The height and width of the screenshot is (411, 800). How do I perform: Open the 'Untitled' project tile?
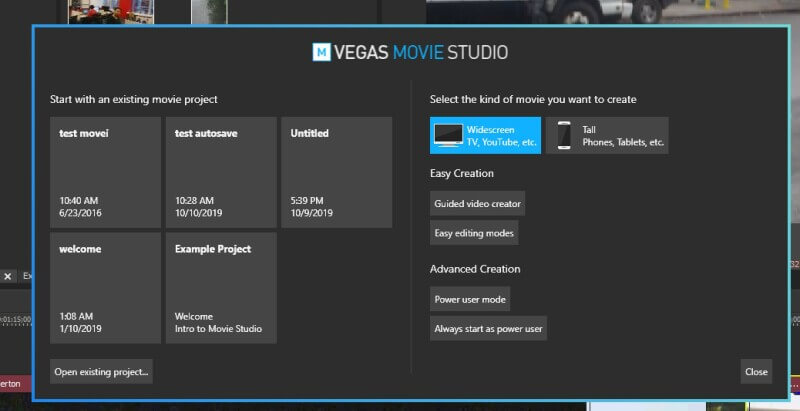pos(336,172)
